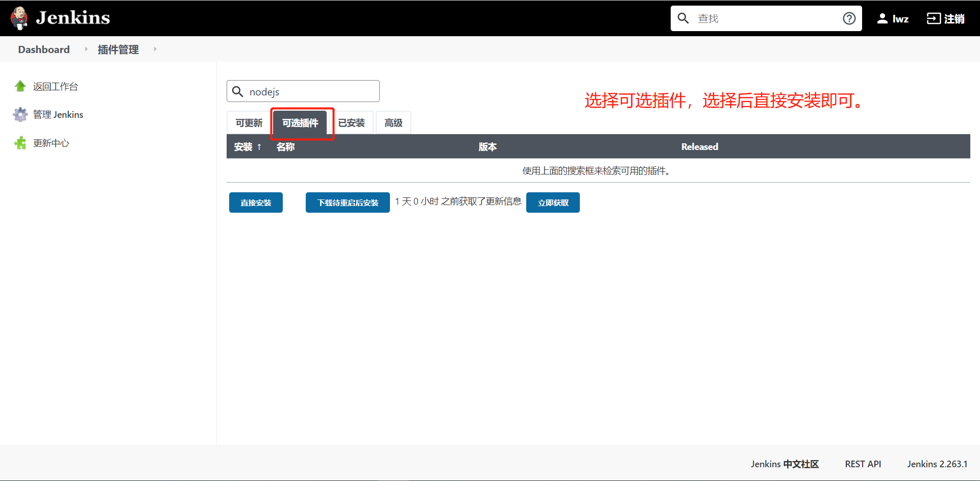Click the 之前获取了更新信息 status text
Image resolution: width=980 pixels, height=481 pixels.
(481, 201)
